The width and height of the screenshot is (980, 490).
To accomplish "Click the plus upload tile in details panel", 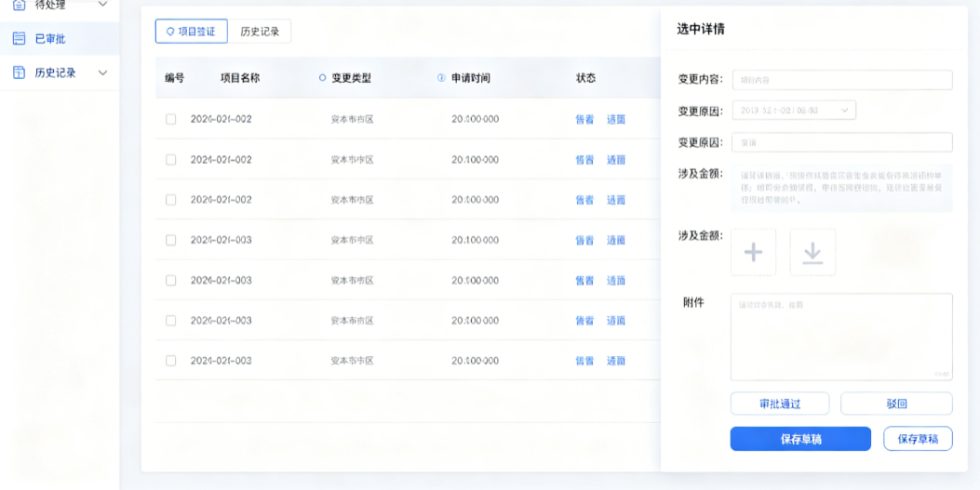I will [x=753, y=252].
